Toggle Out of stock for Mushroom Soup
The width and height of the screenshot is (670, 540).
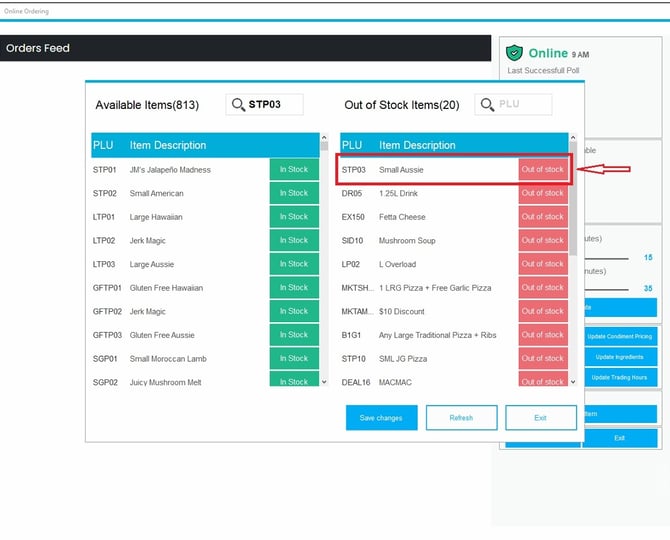(543, 240)
